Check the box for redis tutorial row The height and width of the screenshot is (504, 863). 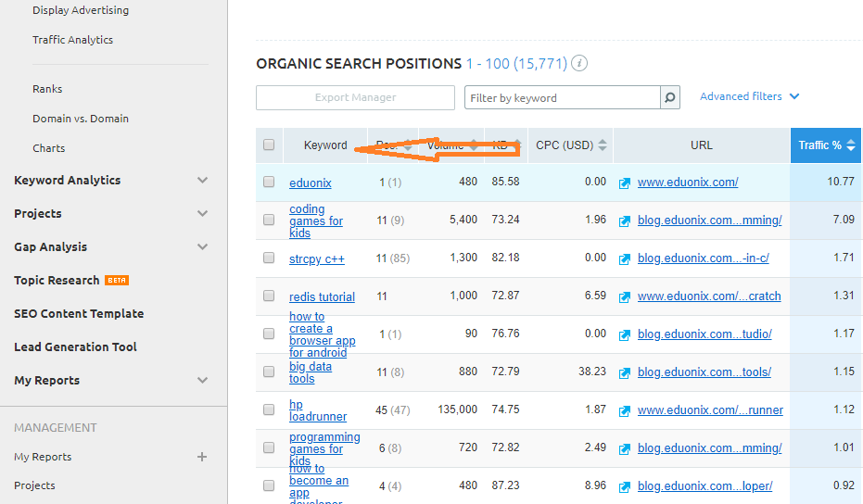click(x=269, y=296)
